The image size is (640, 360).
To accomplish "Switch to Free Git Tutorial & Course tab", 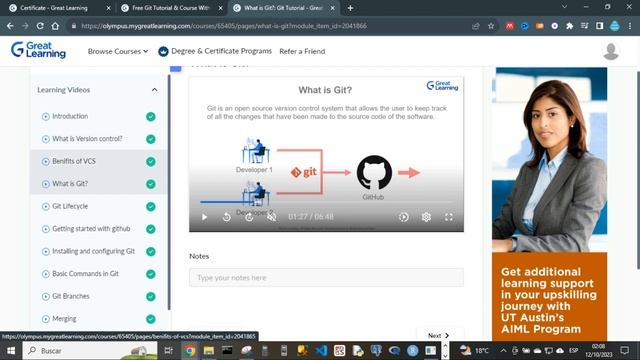I will point(171,8).
